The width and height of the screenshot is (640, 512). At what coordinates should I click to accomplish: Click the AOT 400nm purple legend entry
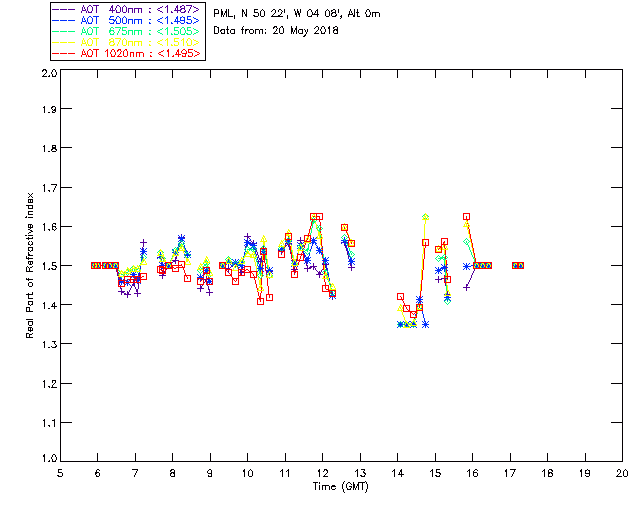point(127,9)
